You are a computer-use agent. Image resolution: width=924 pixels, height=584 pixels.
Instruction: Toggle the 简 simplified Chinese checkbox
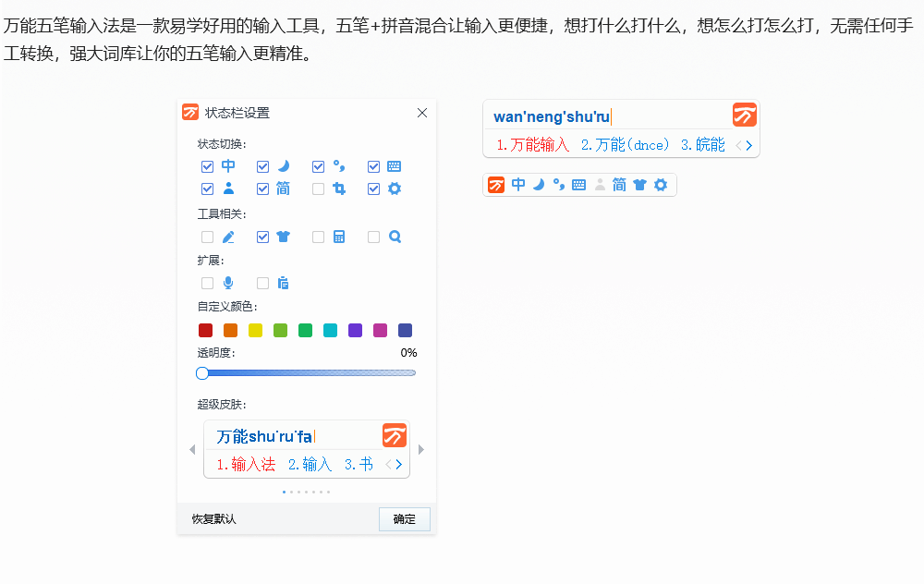(262, 189)
